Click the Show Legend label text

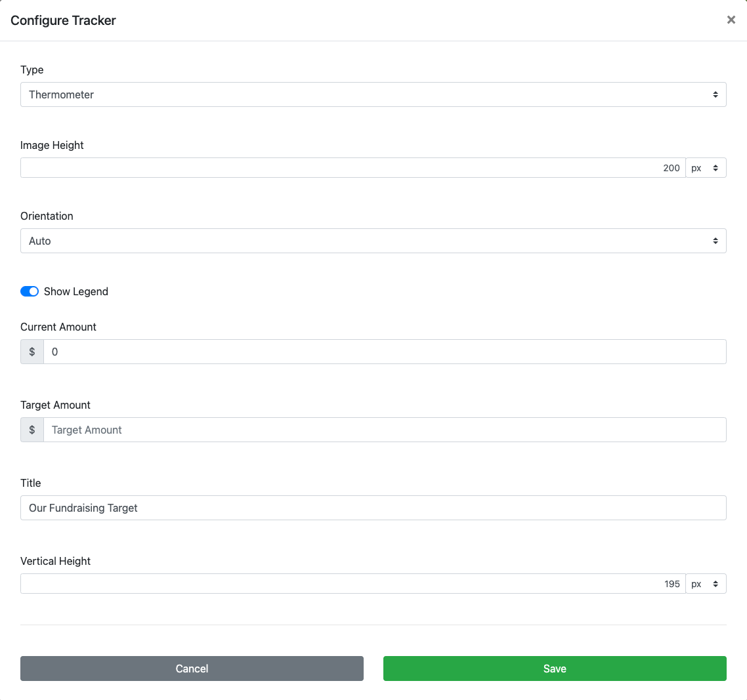click(x=76, y=291)
